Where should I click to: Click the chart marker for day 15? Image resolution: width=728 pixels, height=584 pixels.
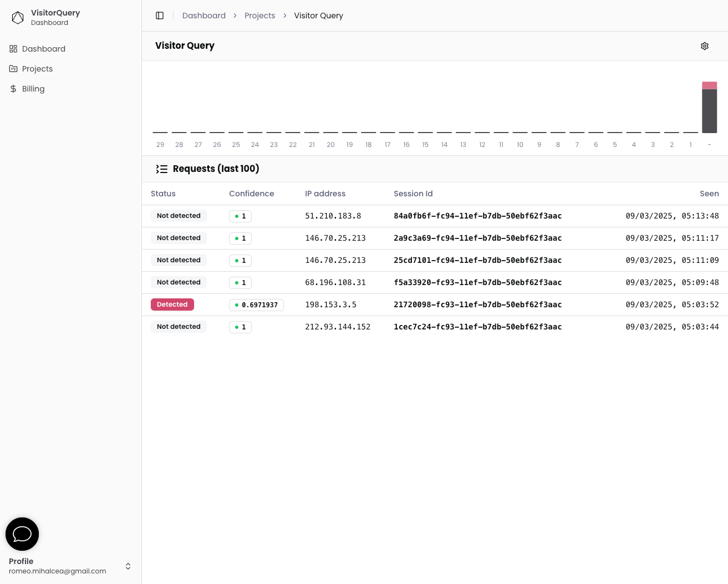[425, 133]
